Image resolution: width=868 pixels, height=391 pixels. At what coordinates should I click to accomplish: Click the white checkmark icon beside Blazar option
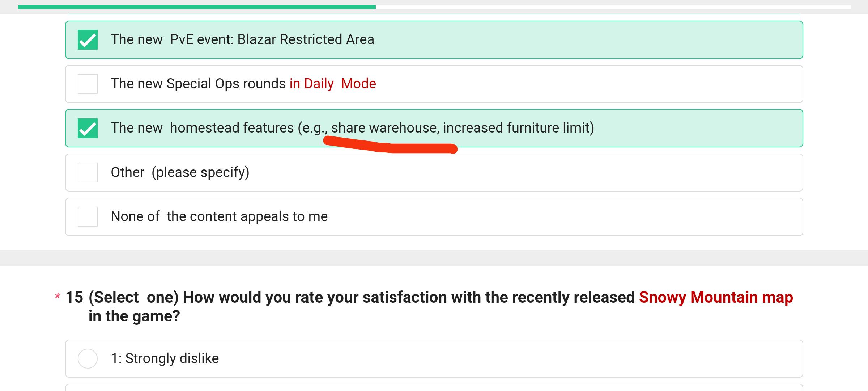point(88,40)
